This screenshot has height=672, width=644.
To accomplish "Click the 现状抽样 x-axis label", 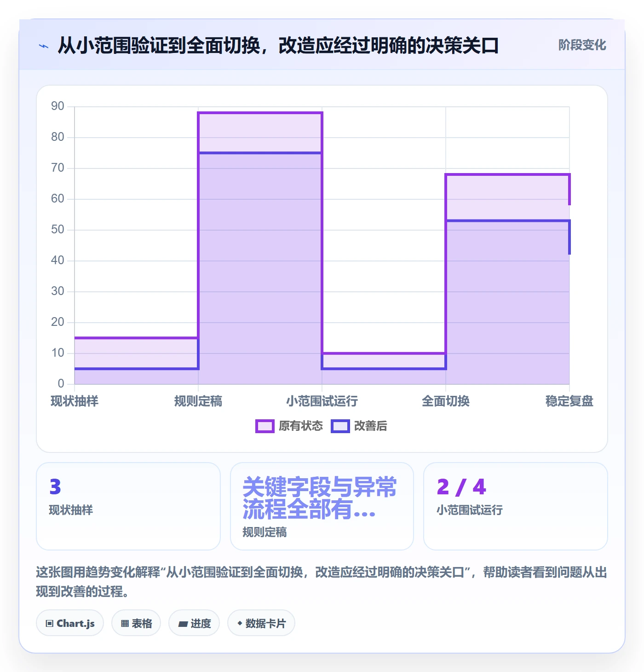I will (75, 401).
